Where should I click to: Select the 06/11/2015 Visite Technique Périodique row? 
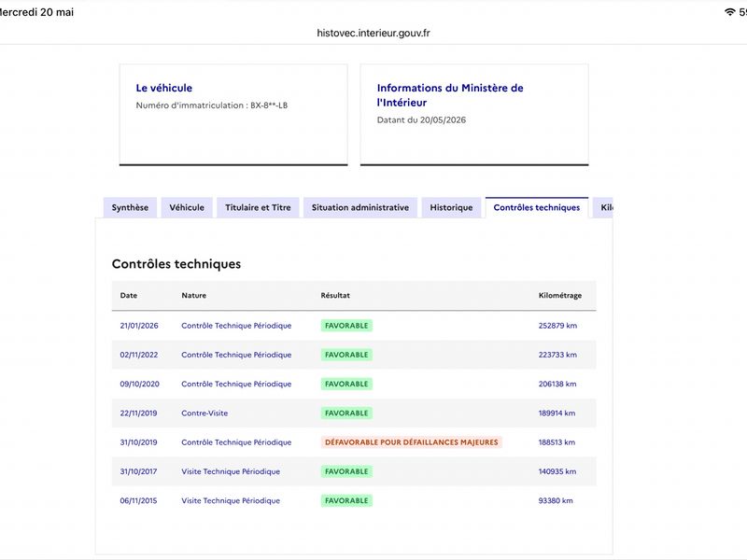(x=354, y=500)
